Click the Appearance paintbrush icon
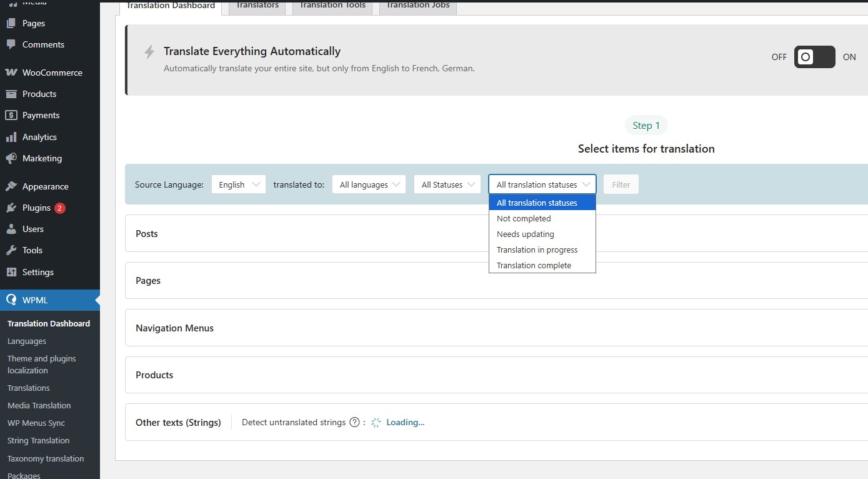This screenshot has width=868, height=479. click(x=11, y=186)
